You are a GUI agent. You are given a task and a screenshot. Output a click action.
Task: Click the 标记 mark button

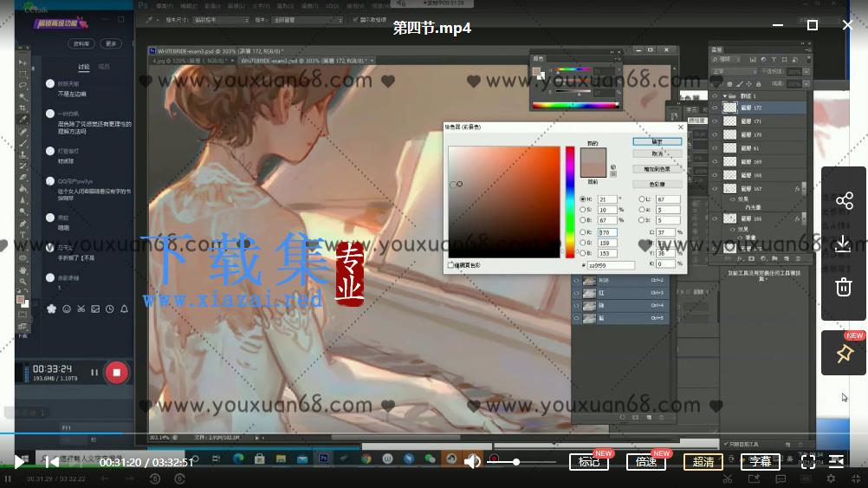[x=589, y=462]
